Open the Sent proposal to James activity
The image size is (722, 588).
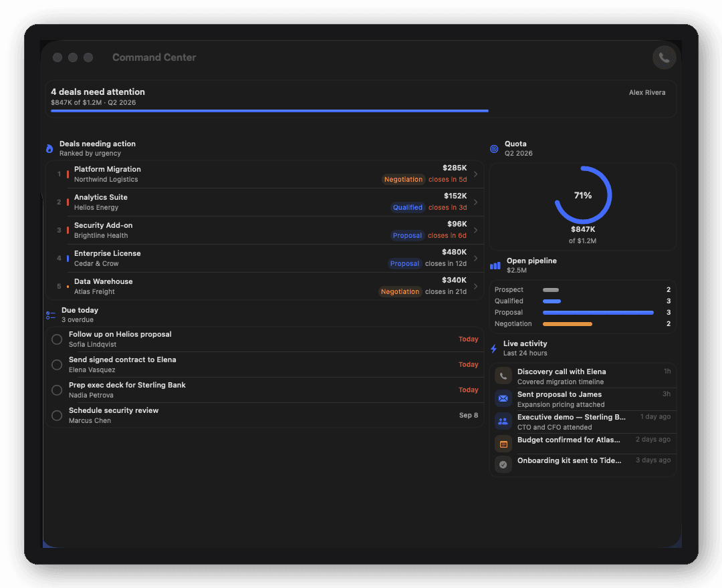click(x=583, y=399)
